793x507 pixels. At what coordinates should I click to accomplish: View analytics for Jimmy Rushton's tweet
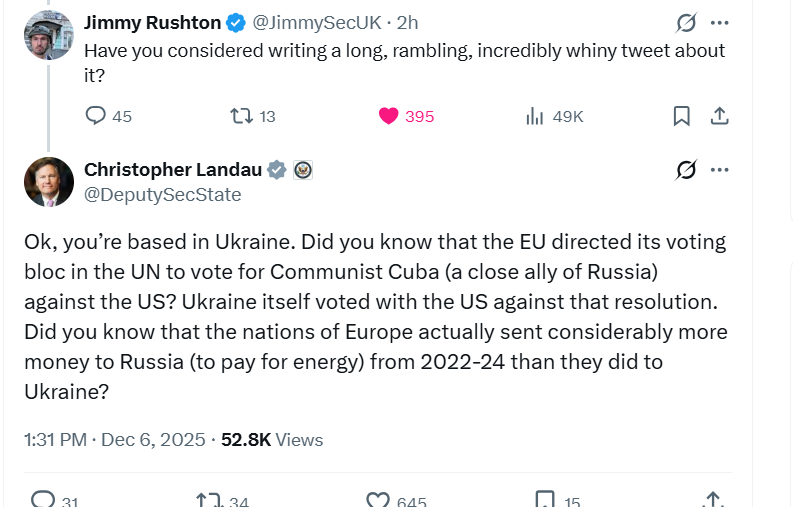click(x=535, y=116)
